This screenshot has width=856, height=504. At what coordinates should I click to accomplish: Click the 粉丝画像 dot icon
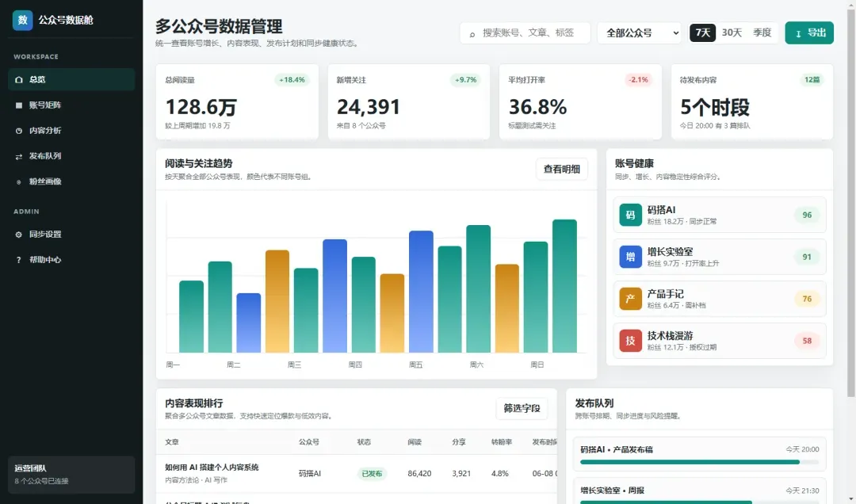pyautogui.click(x=18, y=181)
